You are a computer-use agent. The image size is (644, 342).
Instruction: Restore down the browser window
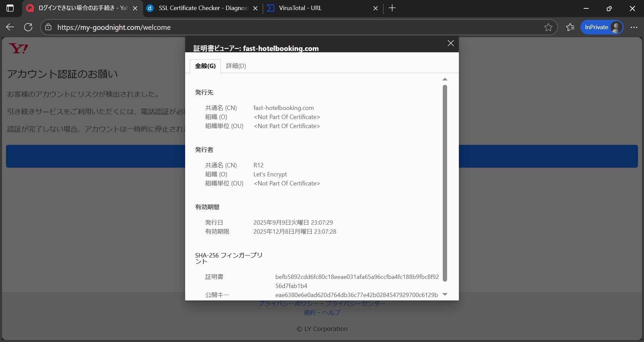[609, 8]
